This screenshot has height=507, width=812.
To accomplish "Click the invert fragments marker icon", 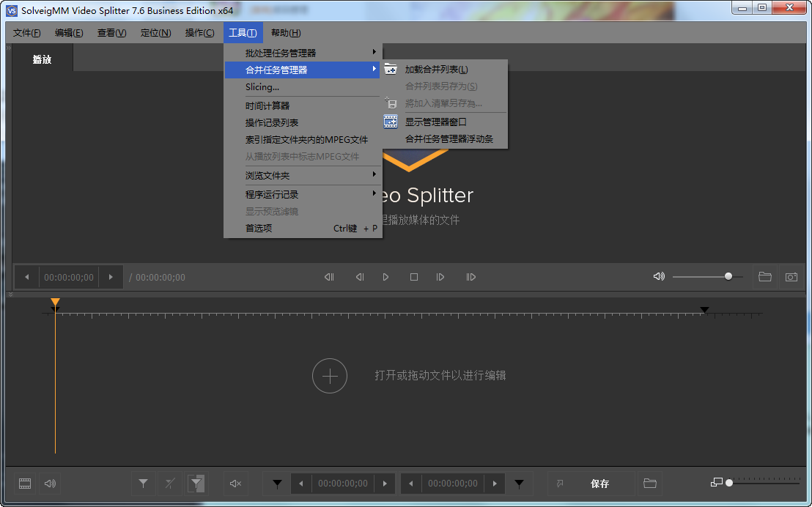I will [196, 484].
